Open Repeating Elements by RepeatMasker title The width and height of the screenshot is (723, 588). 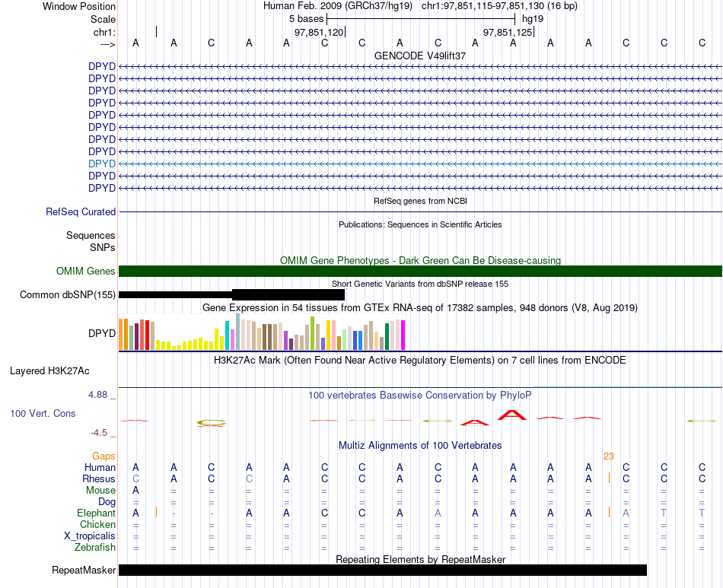pos(420,559)
